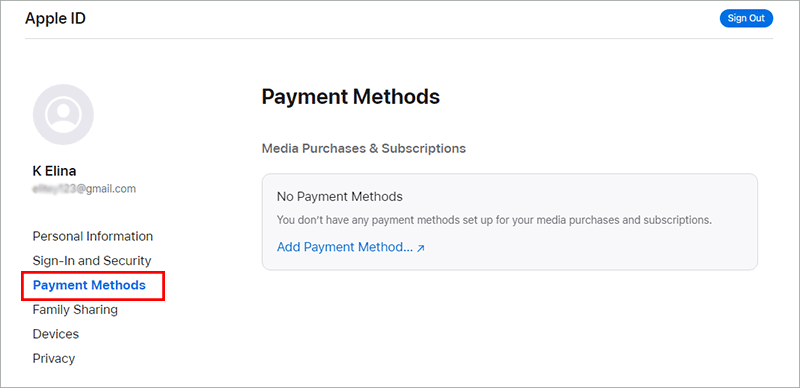Open Devices in sidebar
This screenshot has width=800, height=388.
click(x=56, y=334)
